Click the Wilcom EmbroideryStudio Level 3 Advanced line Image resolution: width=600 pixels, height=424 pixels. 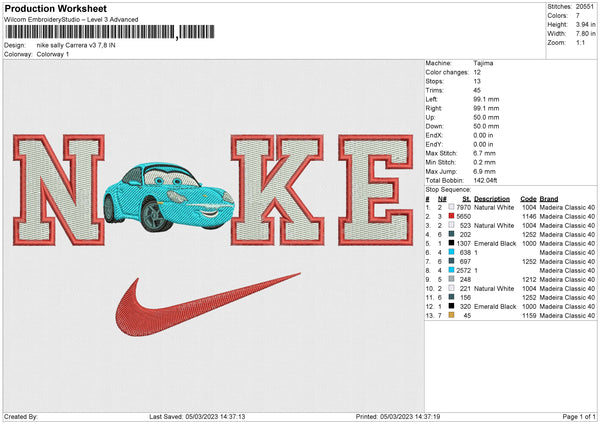(71, 20)
